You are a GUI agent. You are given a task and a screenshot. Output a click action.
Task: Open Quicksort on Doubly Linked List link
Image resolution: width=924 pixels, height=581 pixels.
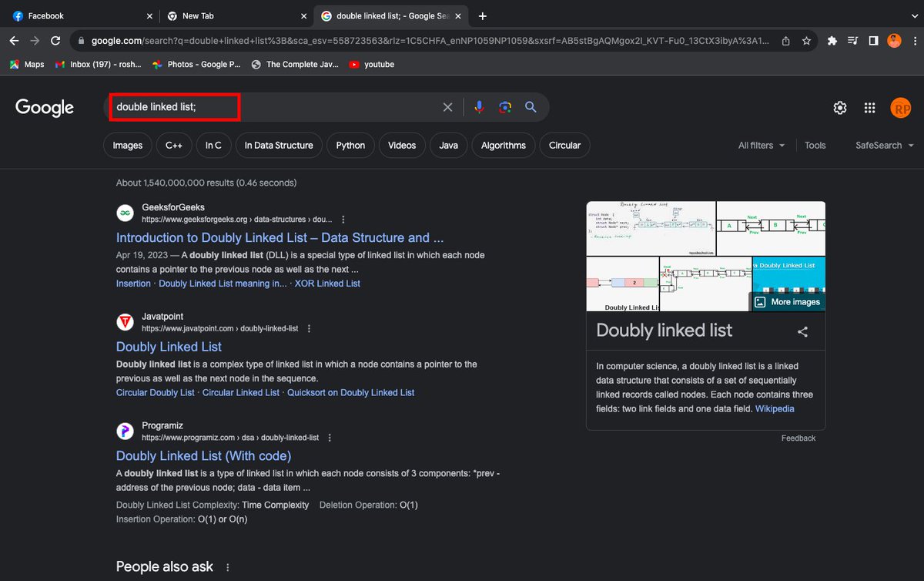point(350,393)
